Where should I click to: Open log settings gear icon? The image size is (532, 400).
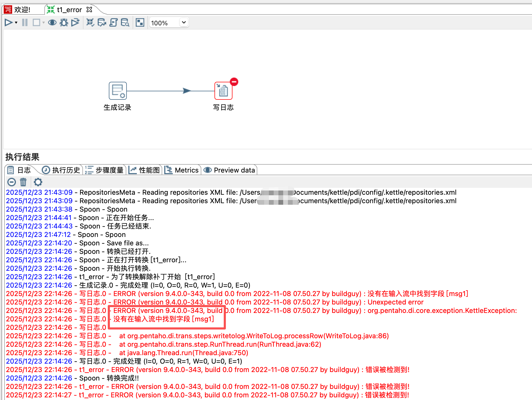[x=38, y=182]
